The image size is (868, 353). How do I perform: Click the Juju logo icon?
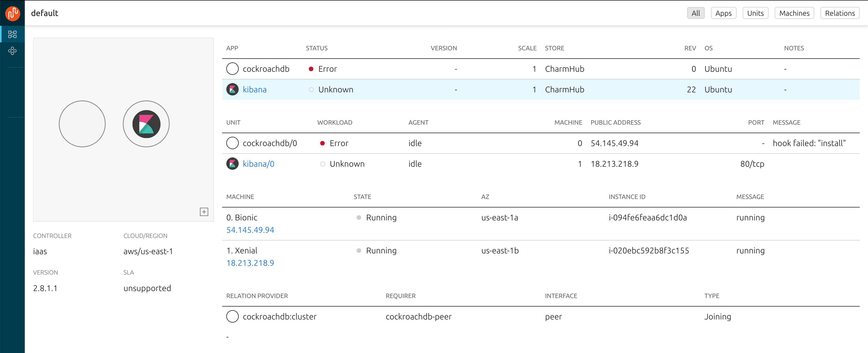coord(12,13)
